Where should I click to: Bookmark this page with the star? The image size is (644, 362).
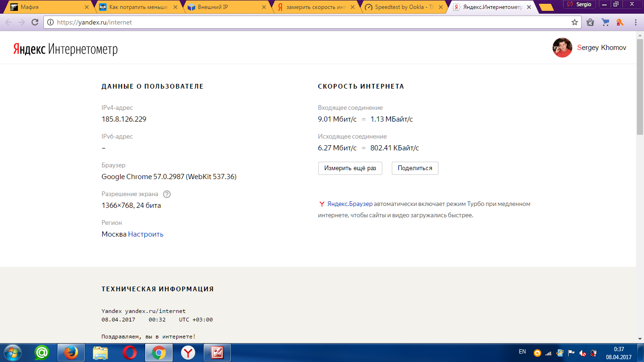click(x=575, y=22)
